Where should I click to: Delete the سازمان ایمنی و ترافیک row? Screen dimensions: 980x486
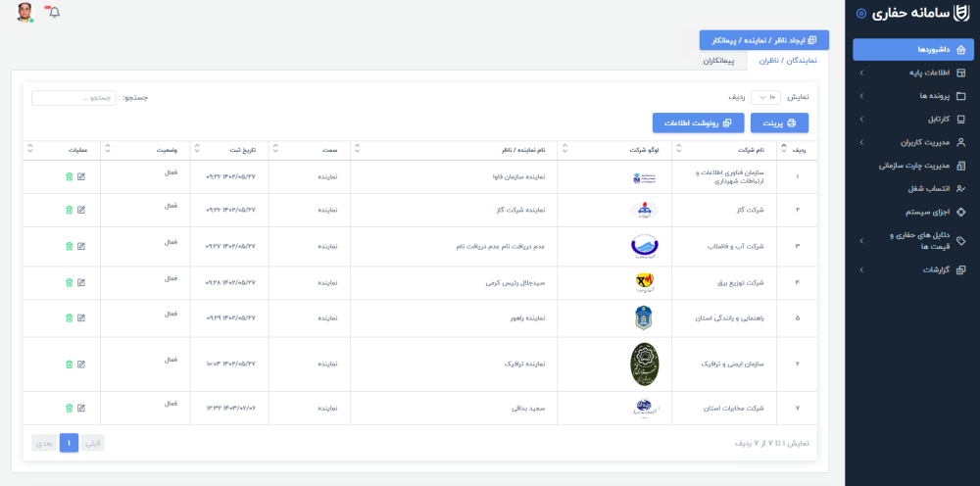point(69,364)
